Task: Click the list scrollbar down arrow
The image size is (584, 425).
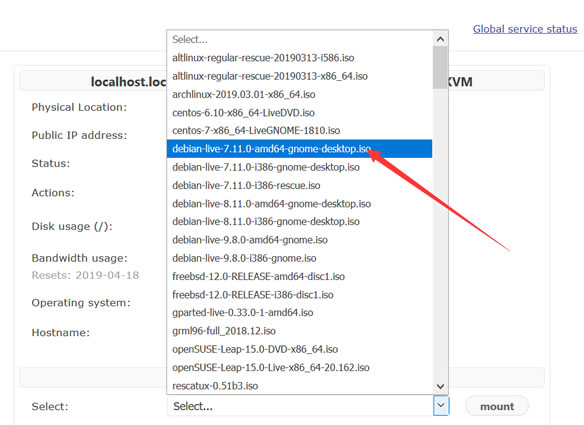Action: [x=440, y=386]
